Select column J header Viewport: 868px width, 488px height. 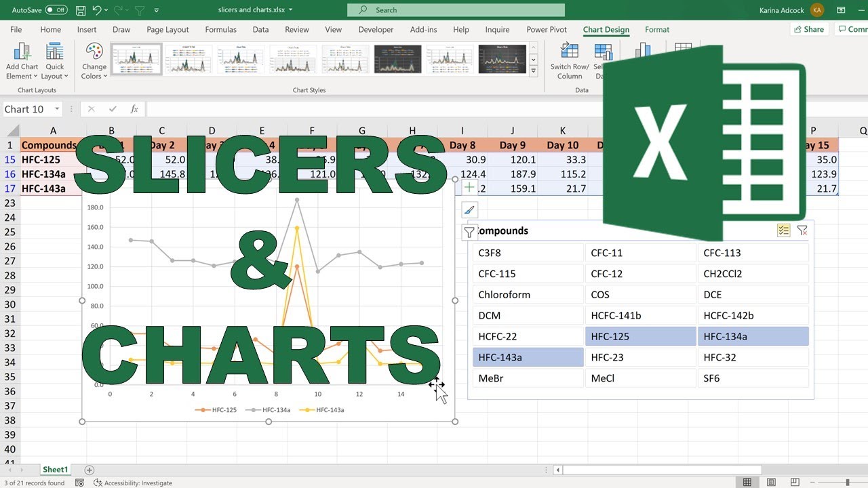coord(513,131)
